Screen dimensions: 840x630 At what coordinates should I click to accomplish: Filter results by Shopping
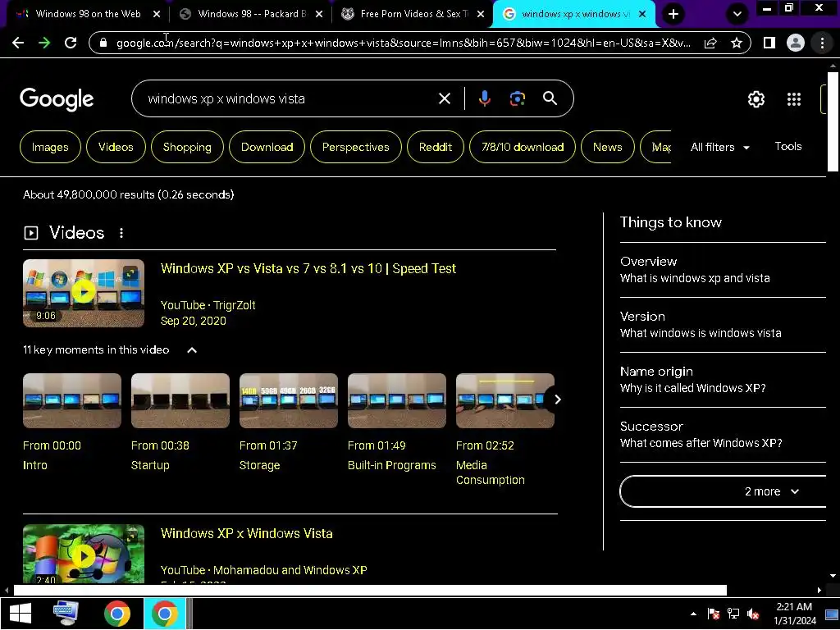pos(187,147)
